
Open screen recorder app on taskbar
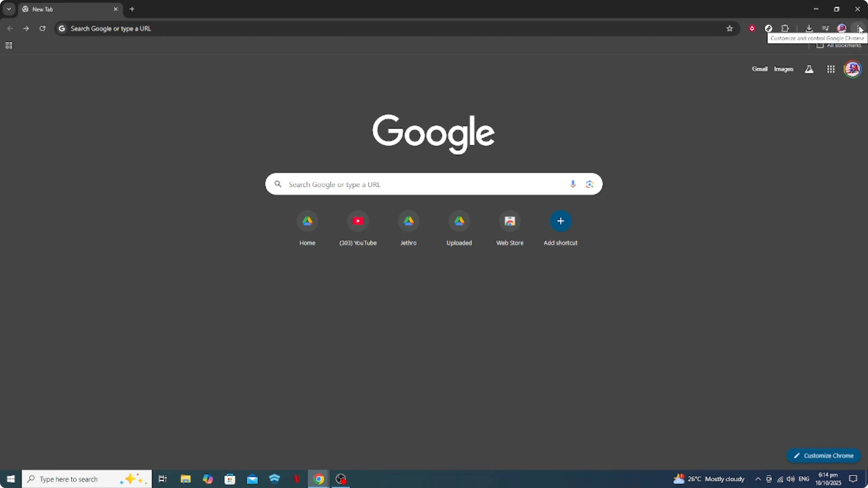point(341,479)
